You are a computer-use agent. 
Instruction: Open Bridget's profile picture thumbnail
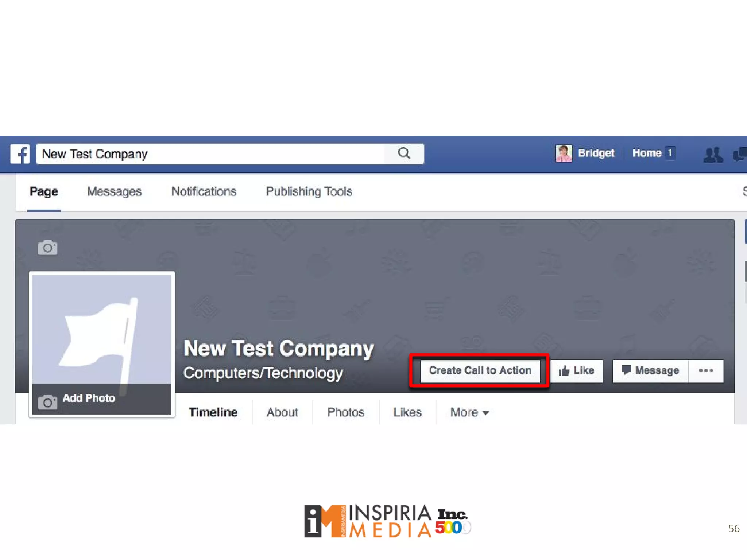click(x=564, y=153)
